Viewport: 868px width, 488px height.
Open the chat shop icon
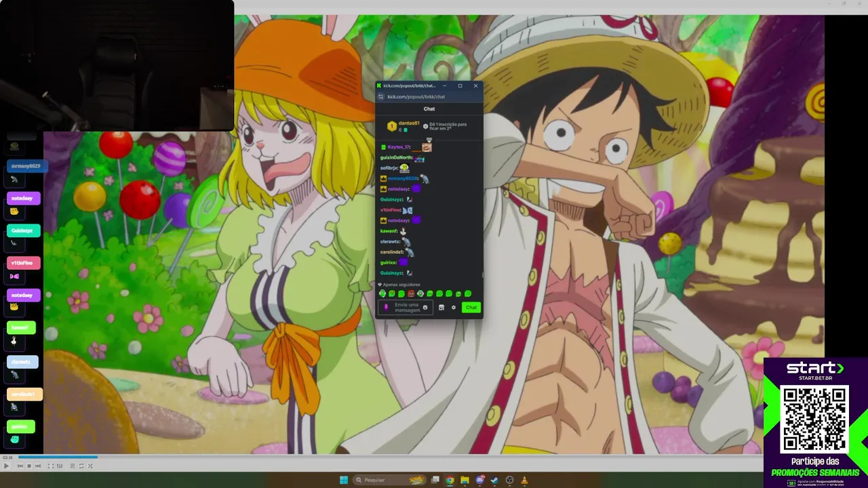pyautogui.click(x=441, y=308)
